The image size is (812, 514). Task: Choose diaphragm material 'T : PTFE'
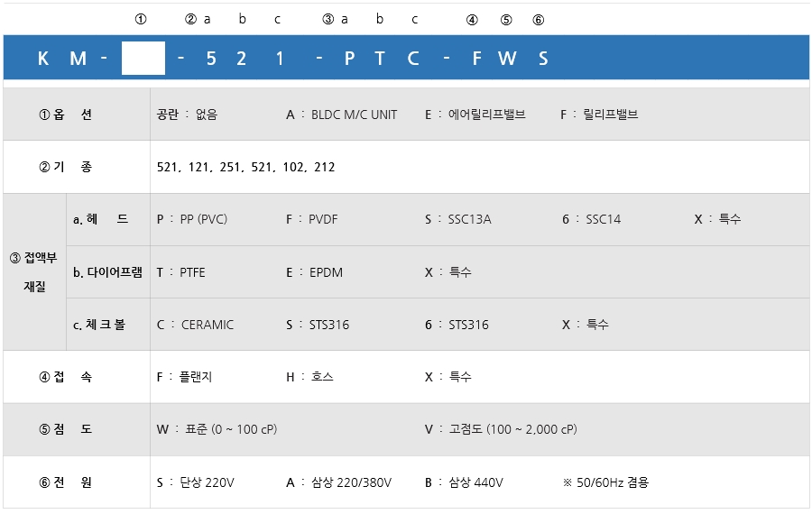pos(180,272)
